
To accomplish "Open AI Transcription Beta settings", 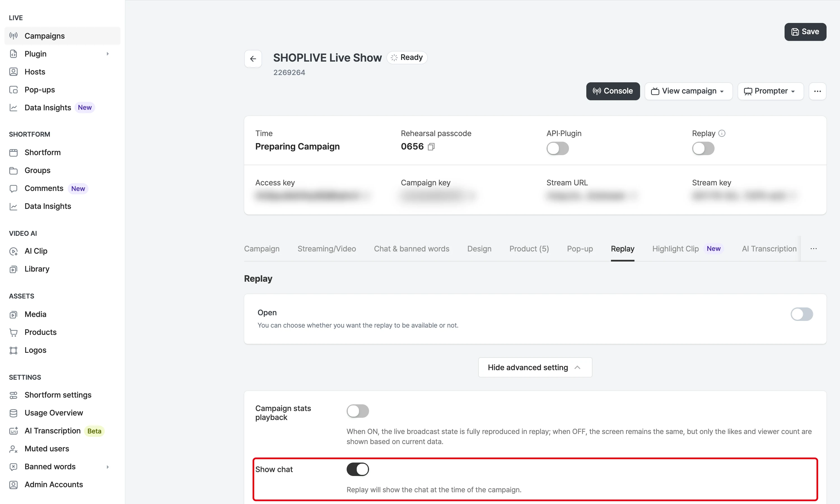I will coord(62,431).
